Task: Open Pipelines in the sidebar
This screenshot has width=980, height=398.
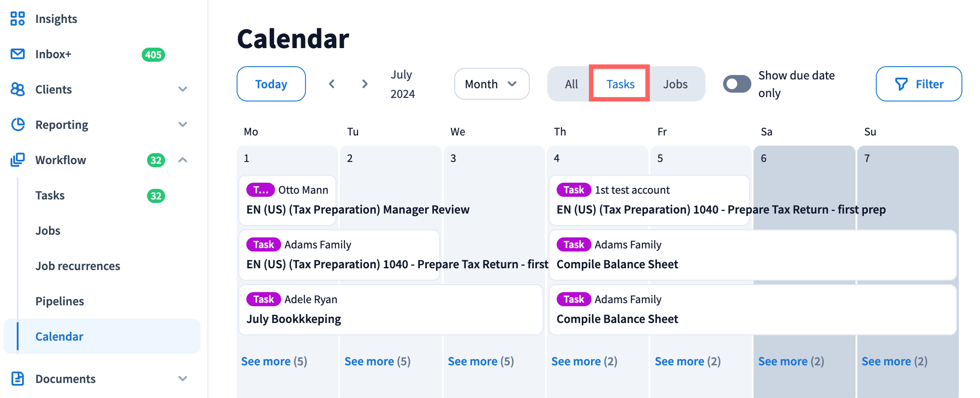Action: coord(60,301)
